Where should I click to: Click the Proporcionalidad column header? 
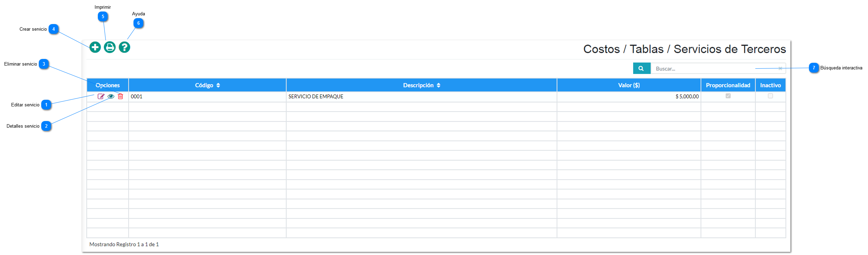(x=728, y=85)
